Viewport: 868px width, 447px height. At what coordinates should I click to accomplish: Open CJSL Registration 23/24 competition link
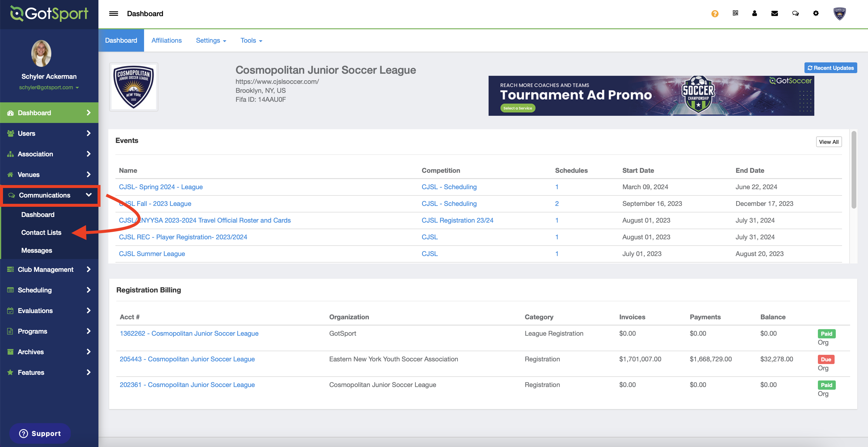(x=457, y=220)
